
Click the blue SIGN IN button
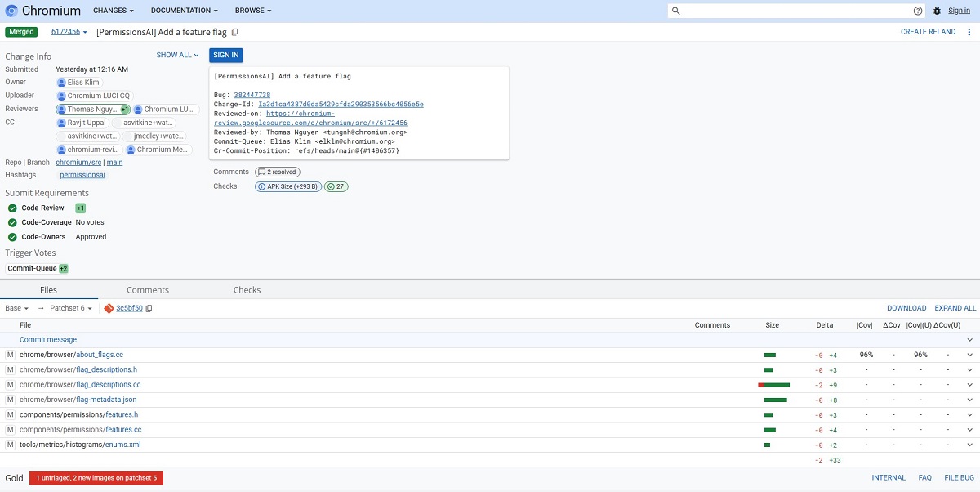click(226, 55)
